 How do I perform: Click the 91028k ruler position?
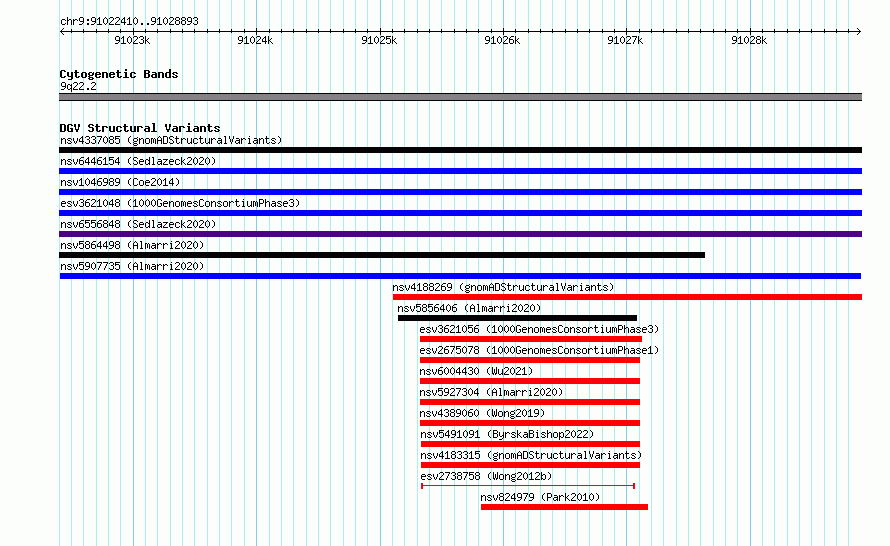[749, 40]
